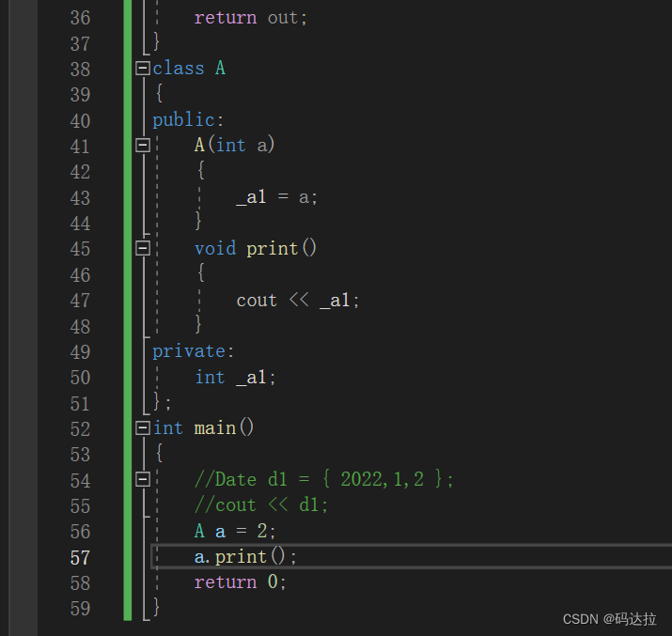This screenshot has width=672, height=636.
Task: Click the 'int _a1;' member declaration
Action: point(235,378)
